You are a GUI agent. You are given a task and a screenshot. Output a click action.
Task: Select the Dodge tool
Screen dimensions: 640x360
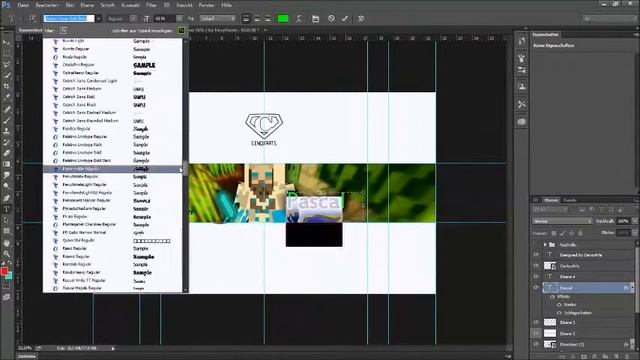point(7,186)
